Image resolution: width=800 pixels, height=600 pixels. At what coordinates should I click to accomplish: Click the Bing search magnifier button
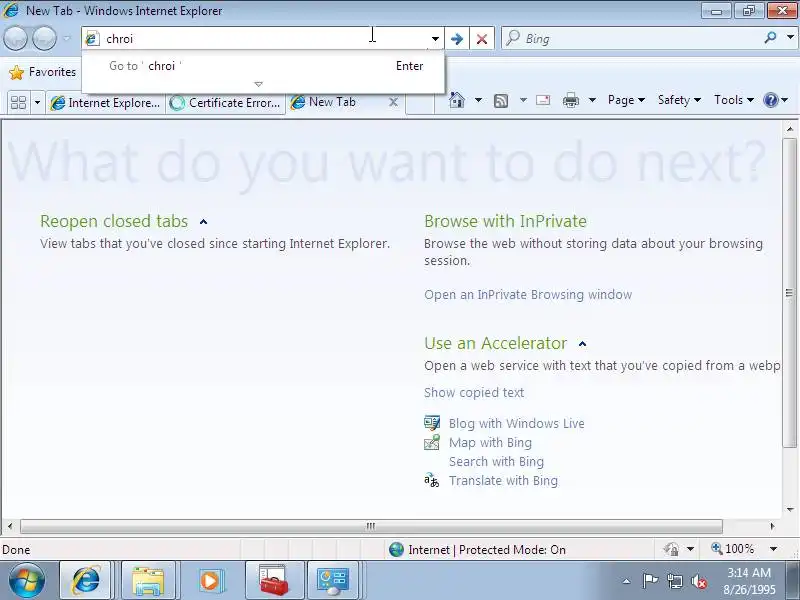point(770,38)
